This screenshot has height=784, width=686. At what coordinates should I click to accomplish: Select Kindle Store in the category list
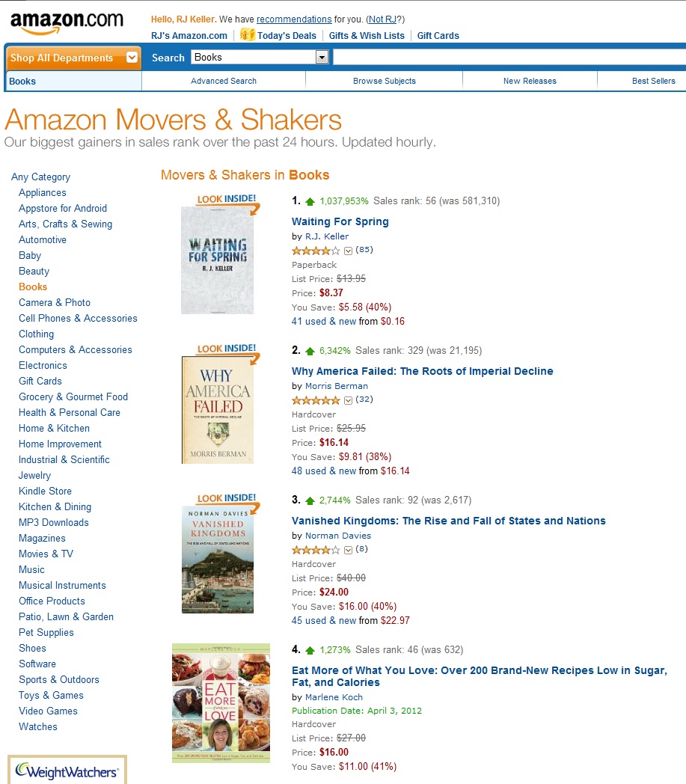tap(45, 491)
